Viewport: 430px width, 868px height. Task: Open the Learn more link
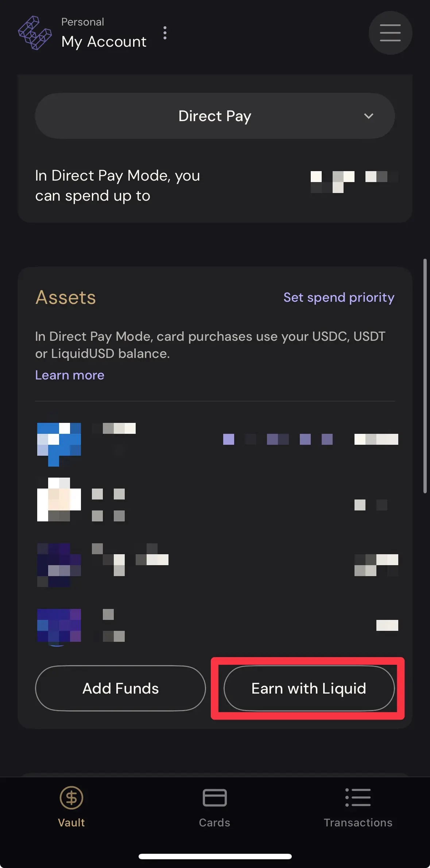[x=70, y=375]
